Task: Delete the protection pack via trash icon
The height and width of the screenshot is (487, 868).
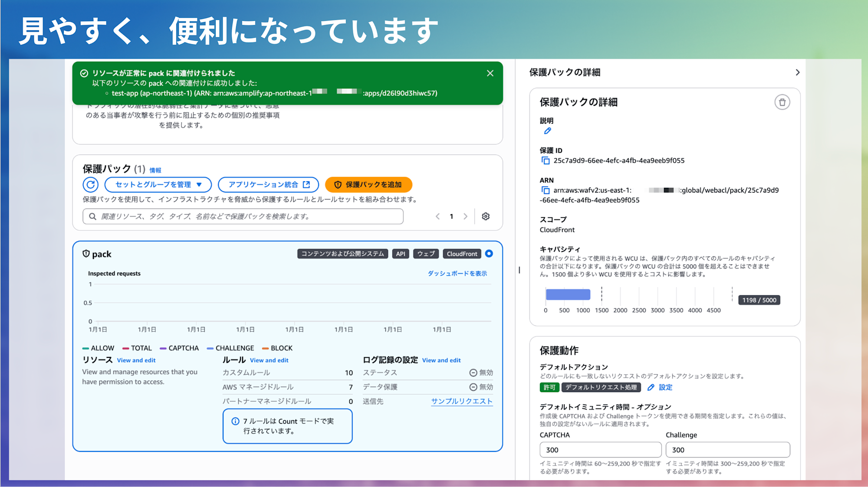Action: pos(782,102)
